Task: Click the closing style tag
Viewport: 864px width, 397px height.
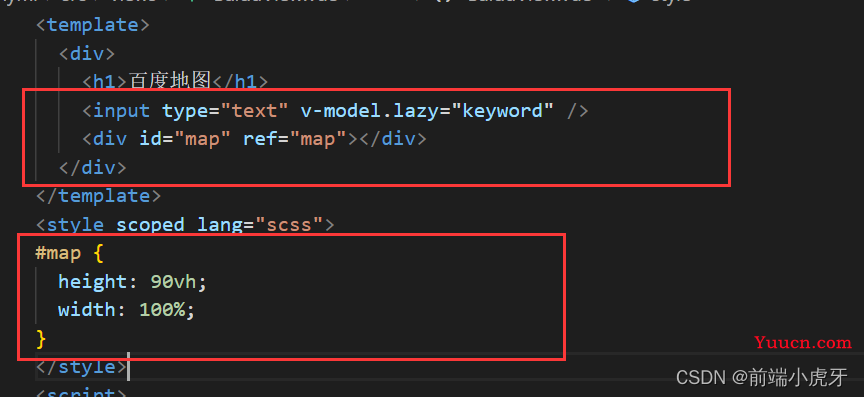Action: click(81, 367)
